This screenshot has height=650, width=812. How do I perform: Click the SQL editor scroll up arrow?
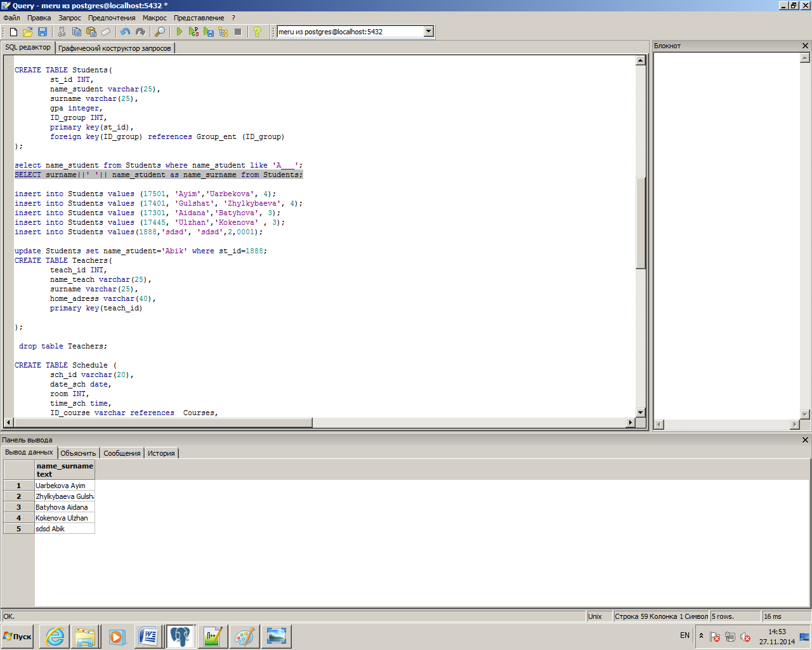(x=641, y=60)
